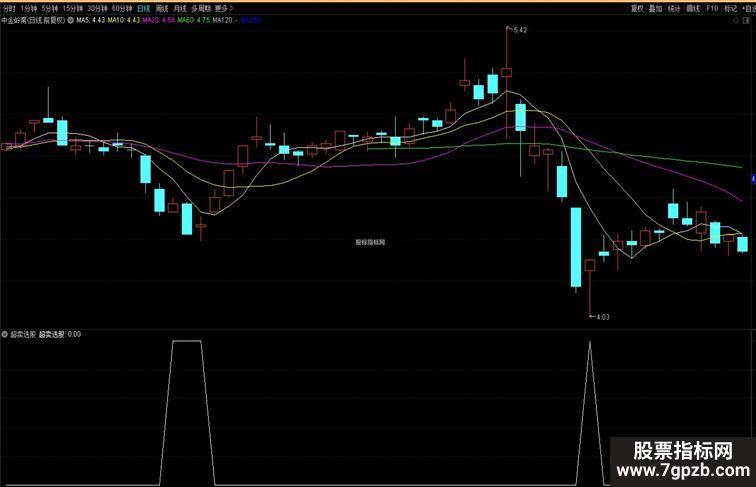This screenshot has height=487, width=756.
Task: Click the MA60: 4.75 label
Action: point(193,20)
